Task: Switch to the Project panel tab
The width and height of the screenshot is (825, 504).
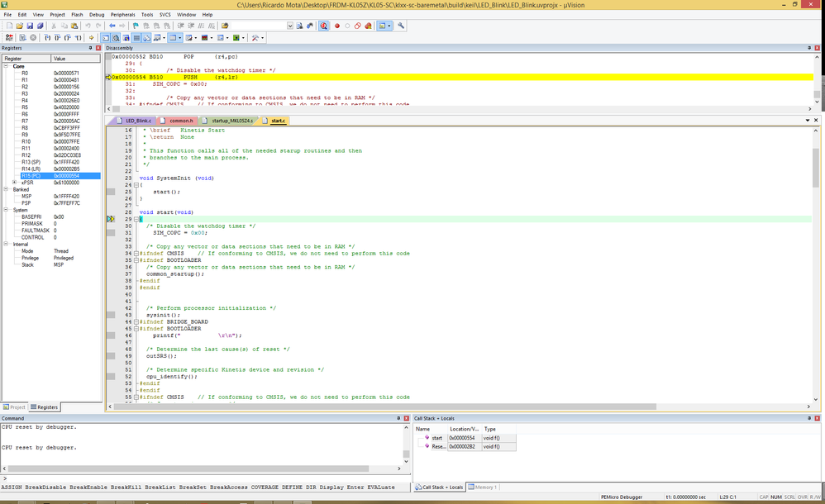Action: coord(14,407)
